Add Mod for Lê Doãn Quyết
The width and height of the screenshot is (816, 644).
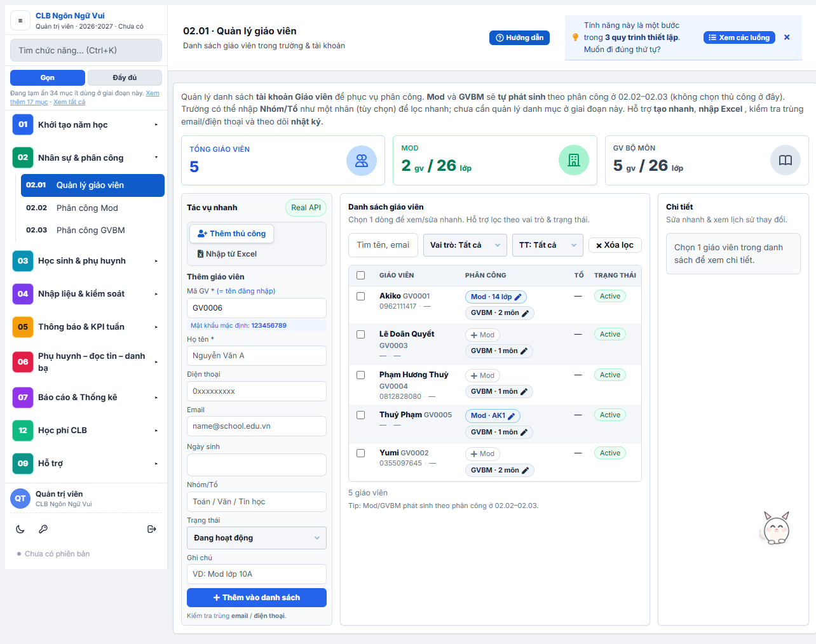point(482,335)
